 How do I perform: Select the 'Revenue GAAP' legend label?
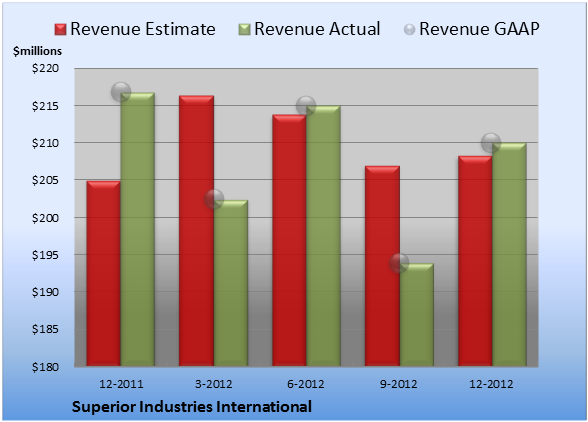point(479,29)
